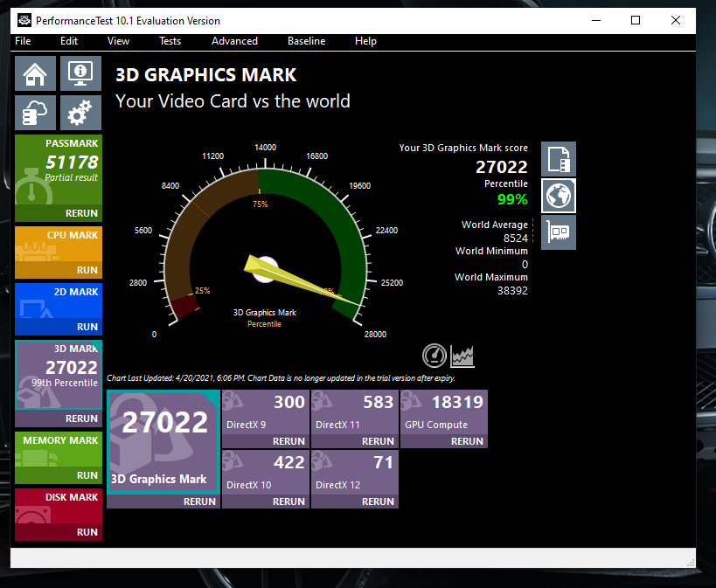Switch to the speedometer gauge view icon
The width and height of the screenshot is (716, 588).
pyautogui.click(x=434, y=356)
